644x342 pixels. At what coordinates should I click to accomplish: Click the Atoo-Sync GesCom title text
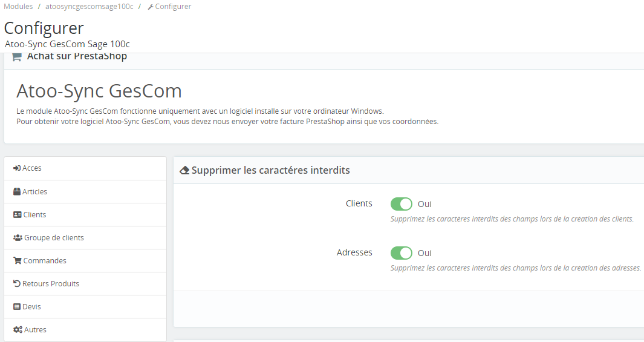point(99,91)
